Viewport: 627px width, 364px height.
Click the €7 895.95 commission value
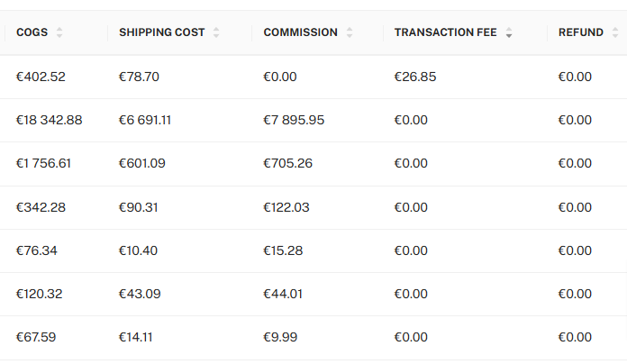(294, 120)
